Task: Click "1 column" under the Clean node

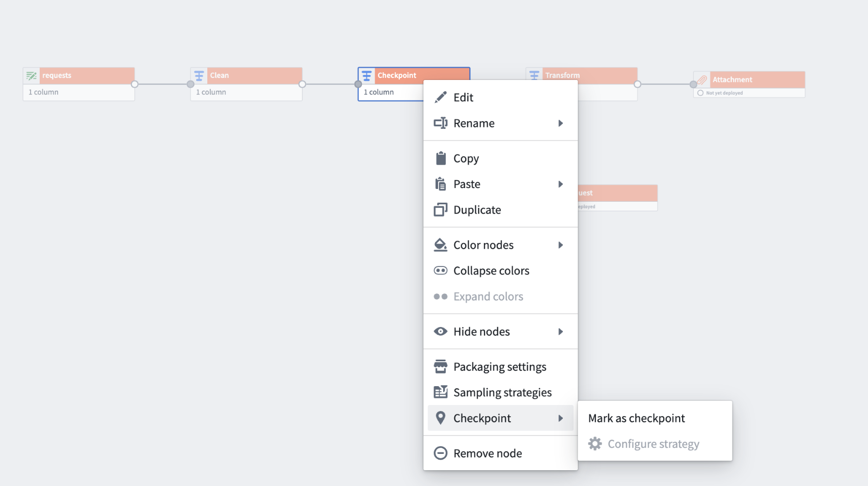Action: (211, 92)
